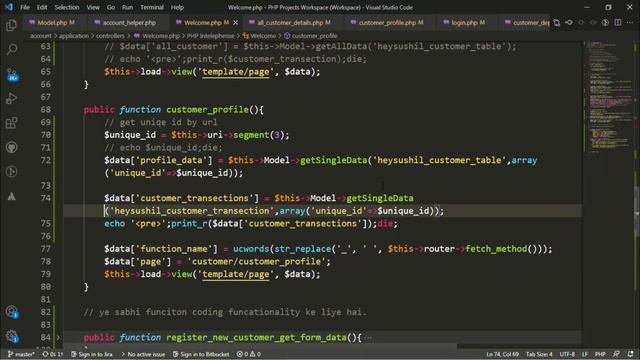Image resolution: width=640 pixels, height=360 pixels.
Task: Open the Selection menu
Action: (x=67, y=7)
